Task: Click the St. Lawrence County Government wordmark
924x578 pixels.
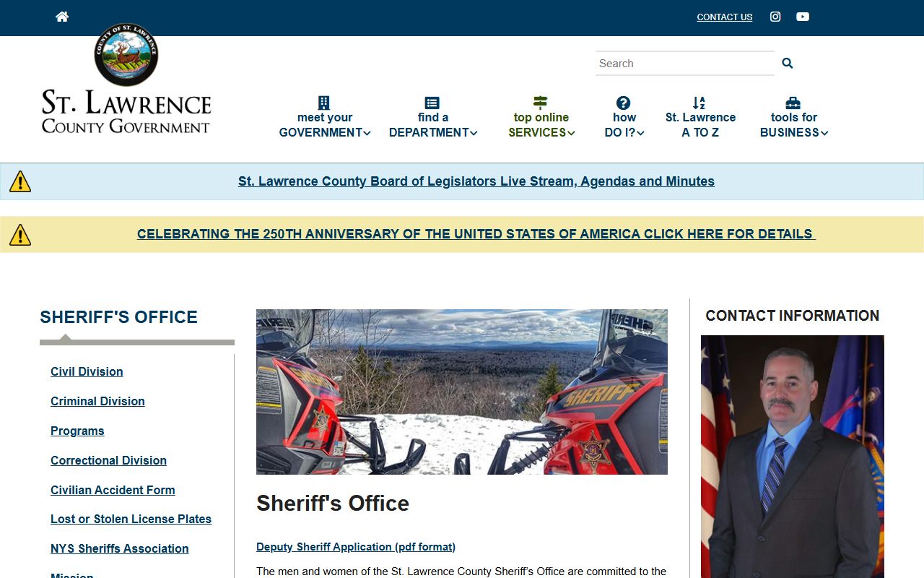Action: click(126, 112)
